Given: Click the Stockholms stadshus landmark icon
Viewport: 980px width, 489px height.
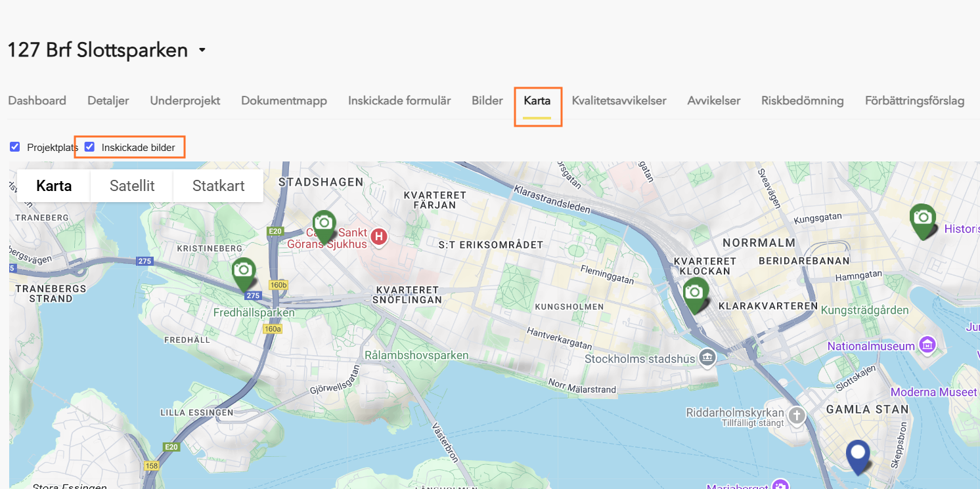Looking at the screenshot, I should 707,358.
